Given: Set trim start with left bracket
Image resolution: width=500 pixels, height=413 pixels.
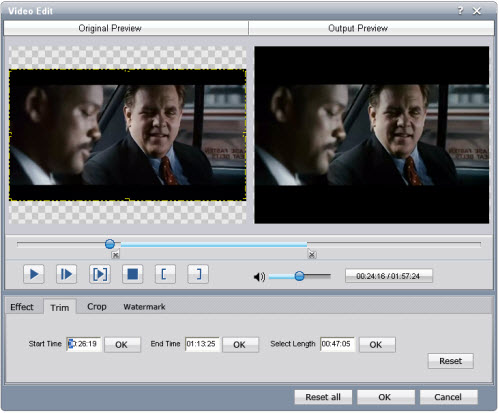Looking at the screenshot, I should pos(165,274).
